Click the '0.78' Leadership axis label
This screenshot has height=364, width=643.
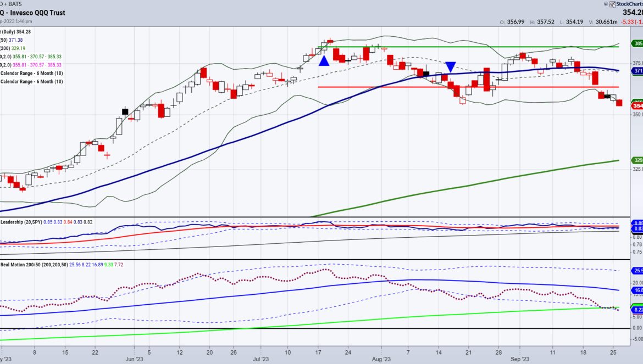[638, 244]
